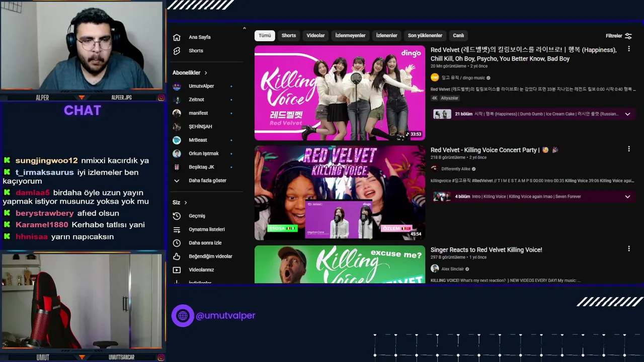The height and width of the screenshot is (362, 644).
Task: Click Killing Voice reaction video thumbnail
Action: click(340, 193)
